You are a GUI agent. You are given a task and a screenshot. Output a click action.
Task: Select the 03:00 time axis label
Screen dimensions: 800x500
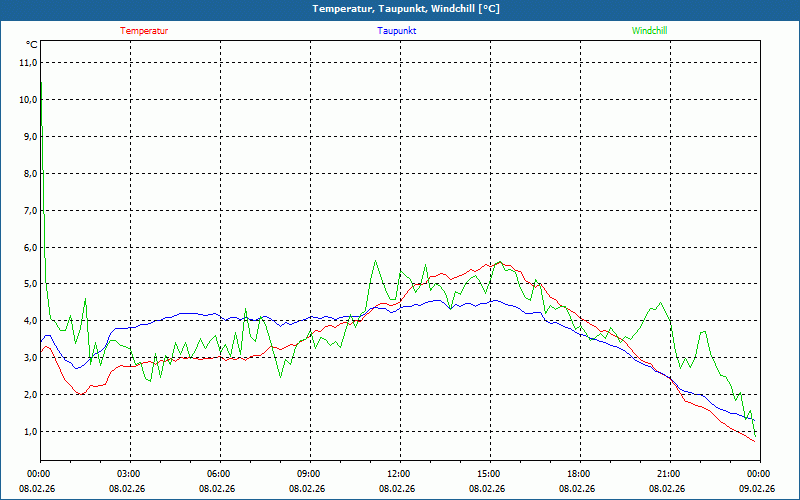point(128,474)
